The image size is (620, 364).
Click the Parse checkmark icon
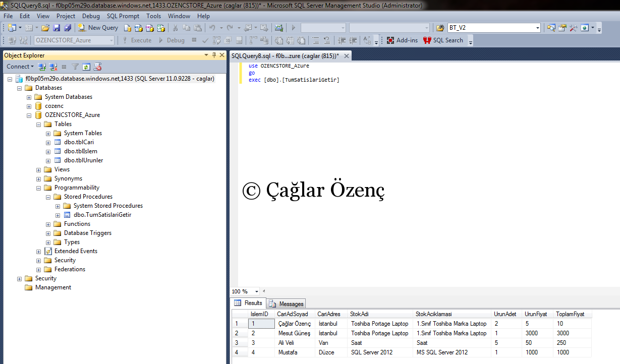tap(205, 40)
